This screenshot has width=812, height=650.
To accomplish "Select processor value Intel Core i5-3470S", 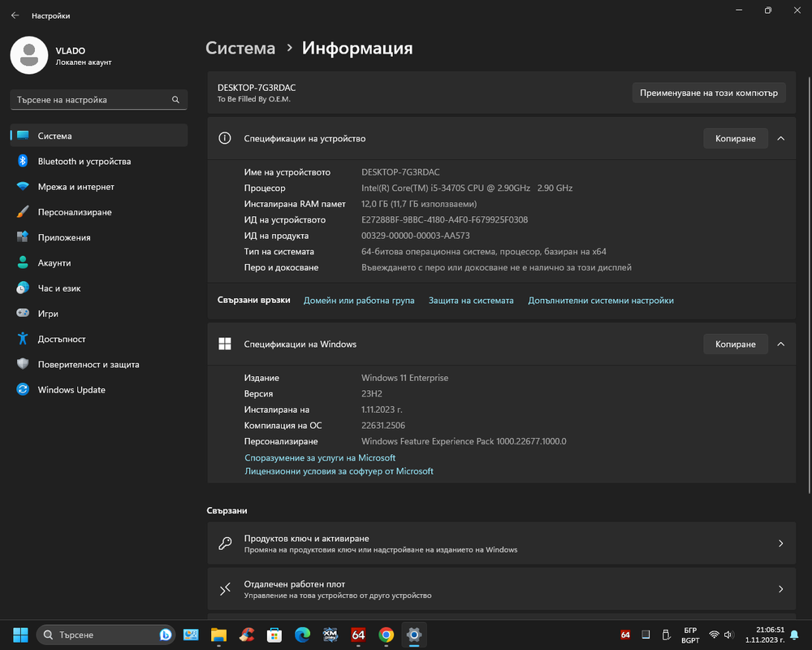I will (467, 188).
